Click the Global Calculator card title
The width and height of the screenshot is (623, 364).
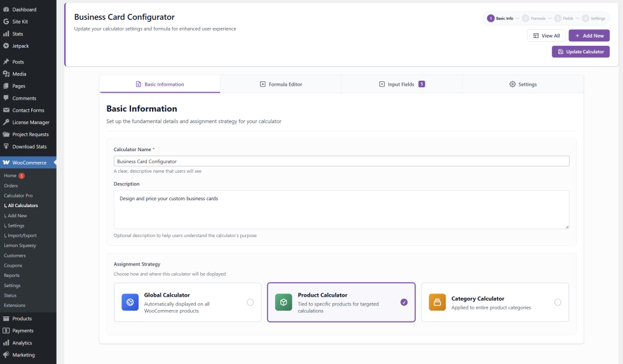[x=167, y=295]
